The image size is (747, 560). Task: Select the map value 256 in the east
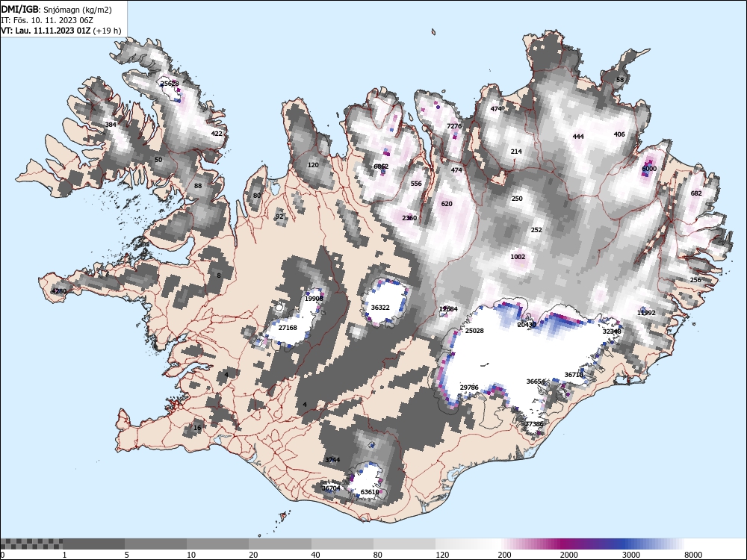pos(695,280)
